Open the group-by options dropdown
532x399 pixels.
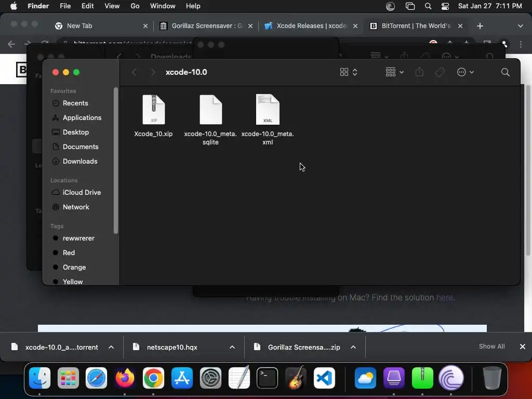pyautogui.click(x=395, y=72)
